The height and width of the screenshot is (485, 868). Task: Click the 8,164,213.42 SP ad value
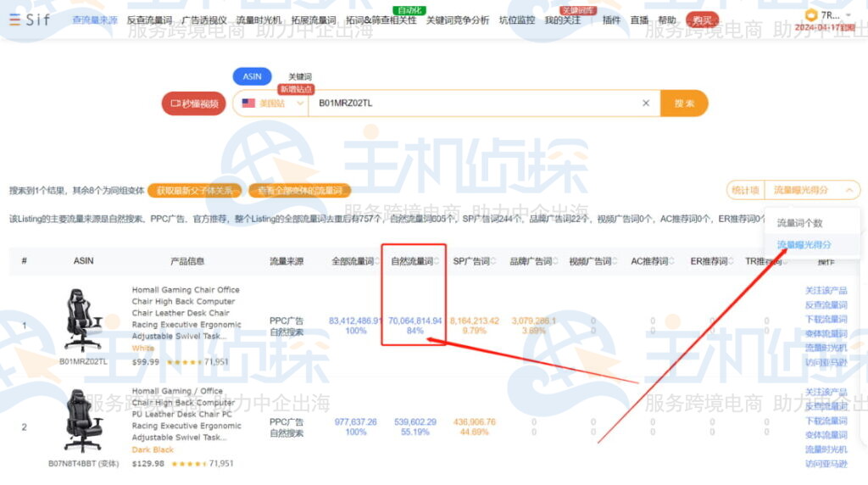pos(475,321)
